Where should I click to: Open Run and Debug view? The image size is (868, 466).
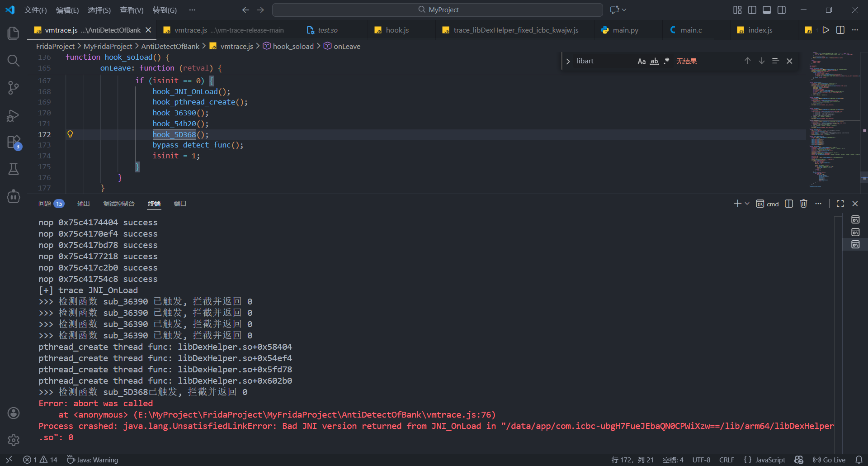click(14, 116)
